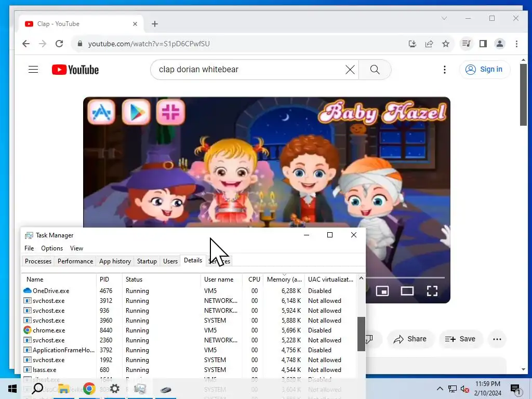The image size is (532, 399).
Task: Open more actions ellipsis under video
Action: pos(497,339)
